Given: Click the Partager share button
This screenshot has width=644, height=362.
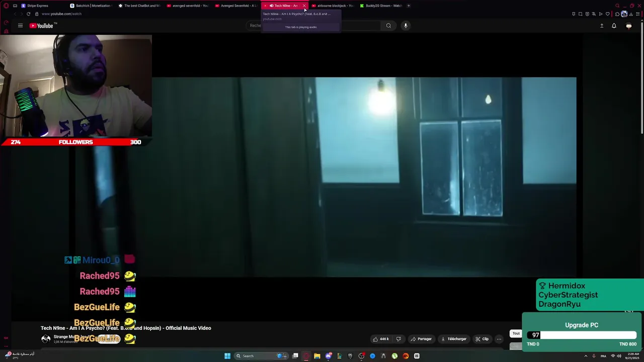Looking at the screenshot, I should point(421,339).
